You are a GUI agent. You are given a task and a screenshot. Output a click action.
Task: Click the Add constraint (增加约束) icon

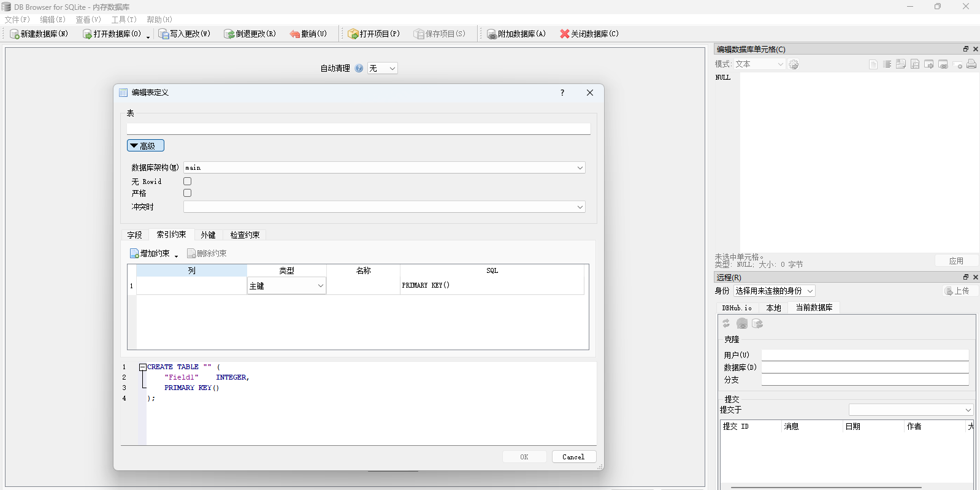point(134,253)
